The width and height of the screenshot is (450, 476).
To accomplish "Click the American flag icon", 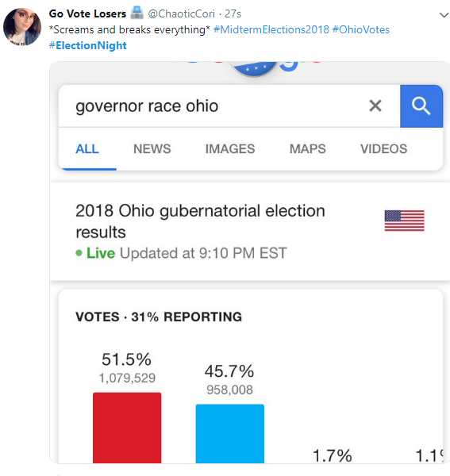I will [404, 221].
